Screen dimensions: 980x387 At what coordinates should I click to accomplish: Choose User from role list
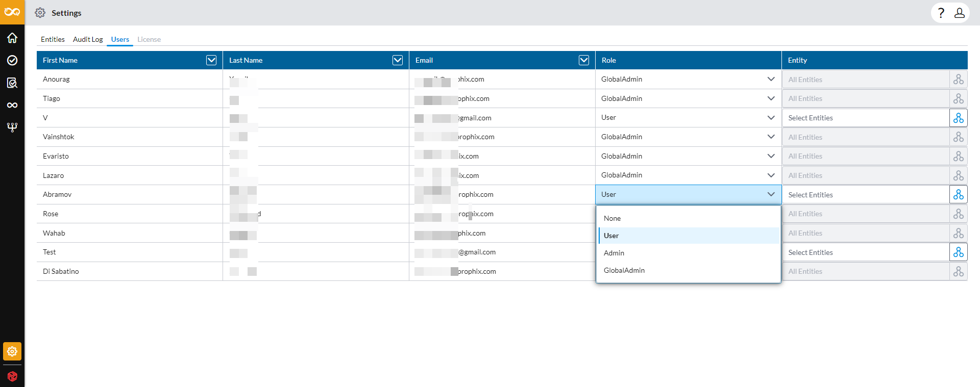[x=689, y=236]
